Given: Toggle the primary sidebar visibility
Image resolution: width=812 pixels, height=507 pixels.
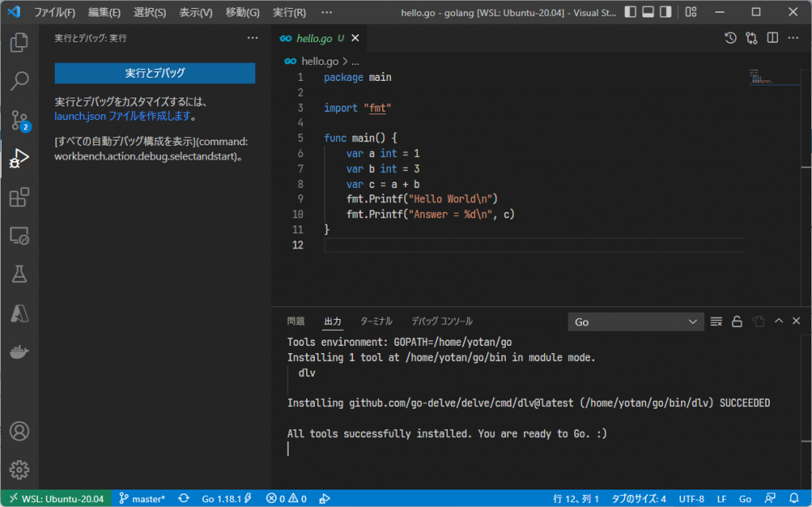Looking at the screenshot, I should tap(630, 12).
